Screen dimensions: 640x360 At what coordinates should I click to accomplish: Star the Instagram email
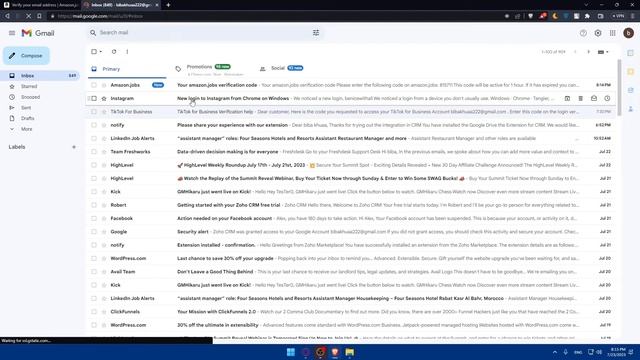[x=104, y=98]
